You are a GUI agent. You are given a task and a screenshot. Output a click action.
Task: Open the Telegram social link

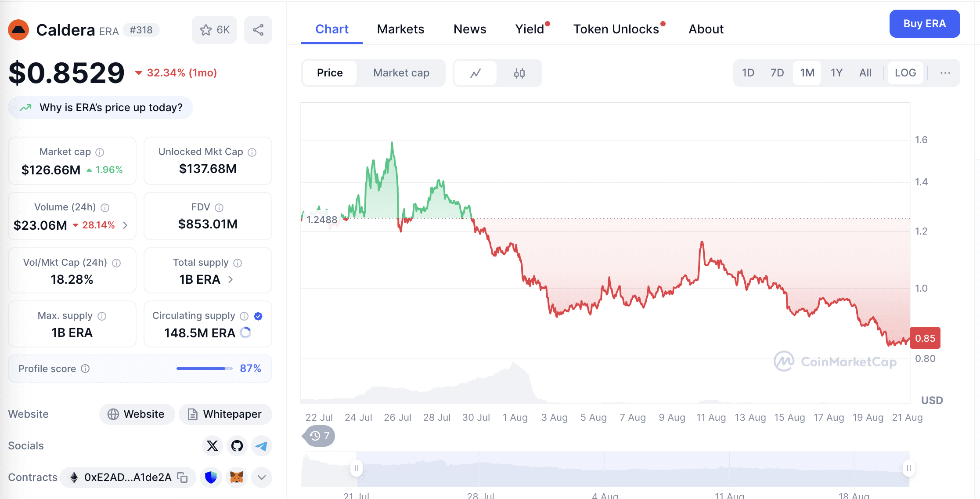click(x=262, y=446)
